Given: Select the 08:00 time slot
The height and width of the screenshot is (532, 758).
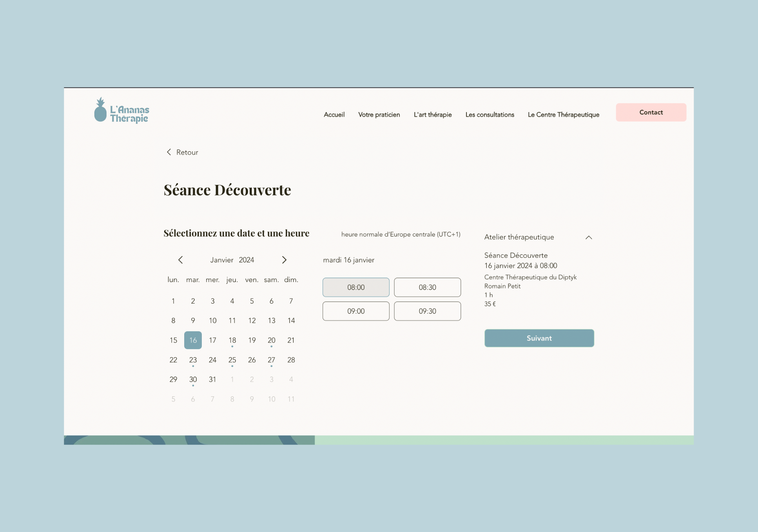Looking at the screenshot, I should point(355,287).
